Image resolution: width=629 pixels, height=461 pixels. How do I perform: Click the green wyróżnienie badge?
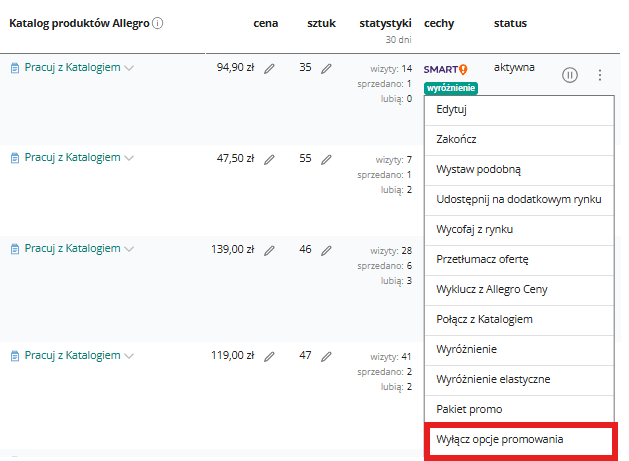coord(451,88)
